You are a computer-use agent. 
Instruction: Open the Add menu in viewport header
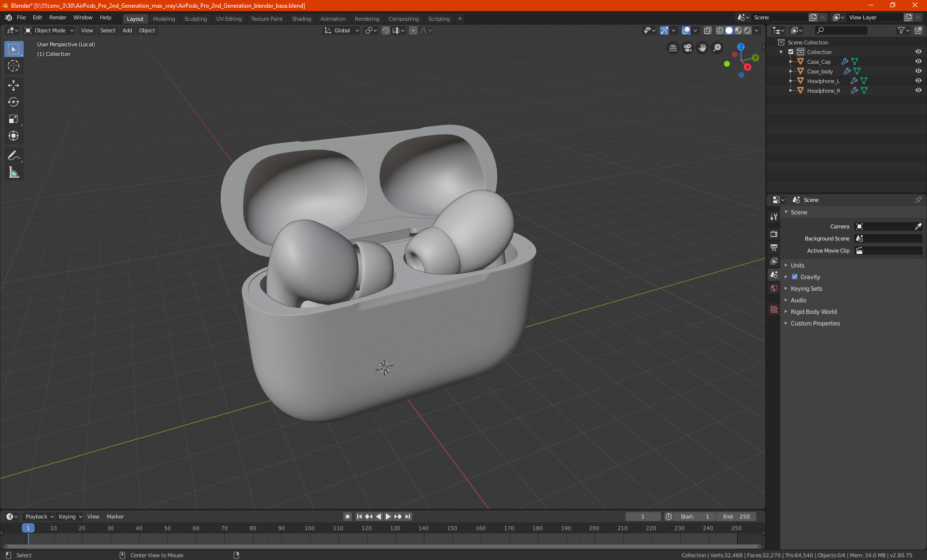[127, 30]
